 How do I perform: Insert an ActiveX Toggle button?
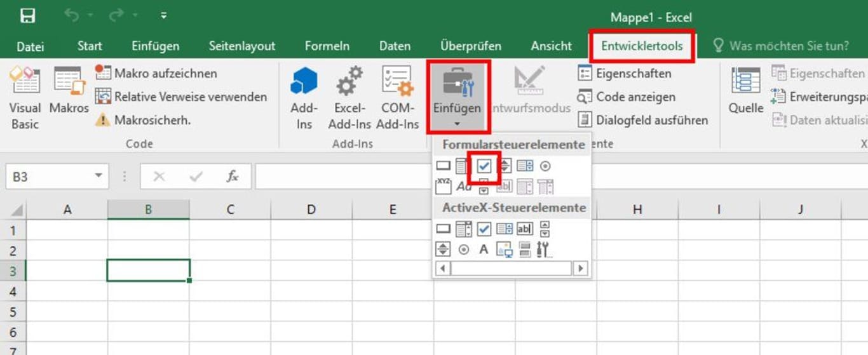[525, 250]
